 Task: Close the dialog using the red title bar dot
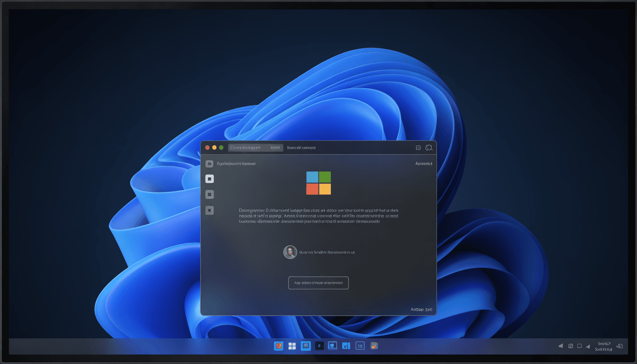(208, 148)
